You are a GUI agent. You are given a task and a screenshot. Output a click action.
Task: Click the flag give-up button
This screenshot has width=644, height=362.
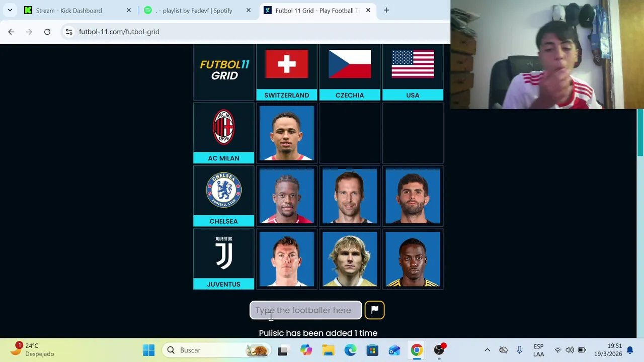point(374,310)
